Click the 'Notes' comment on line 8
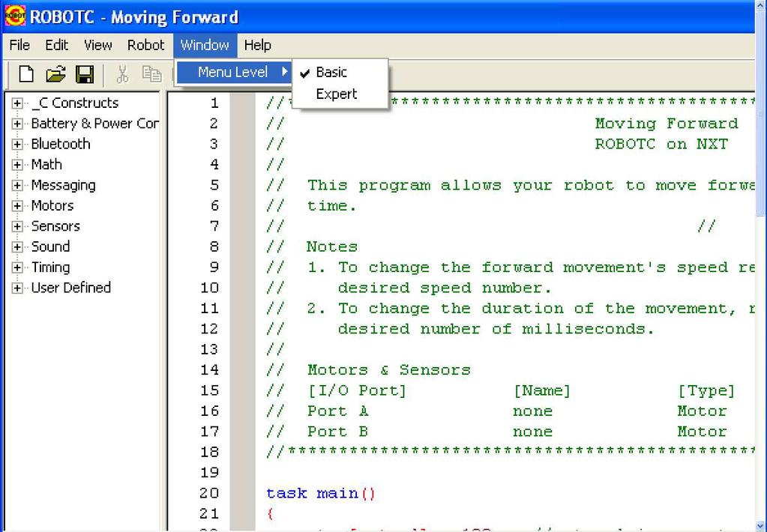This screenshot has height=532, width=767. click(332, 247)
